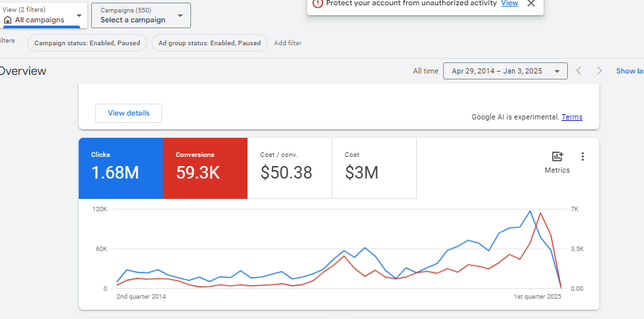Click the Overview heading
644x319 pixels.
23,71
